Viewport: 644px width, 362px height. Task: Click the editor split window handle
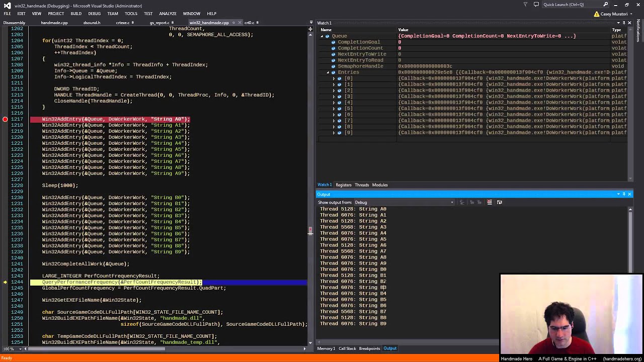310,29
